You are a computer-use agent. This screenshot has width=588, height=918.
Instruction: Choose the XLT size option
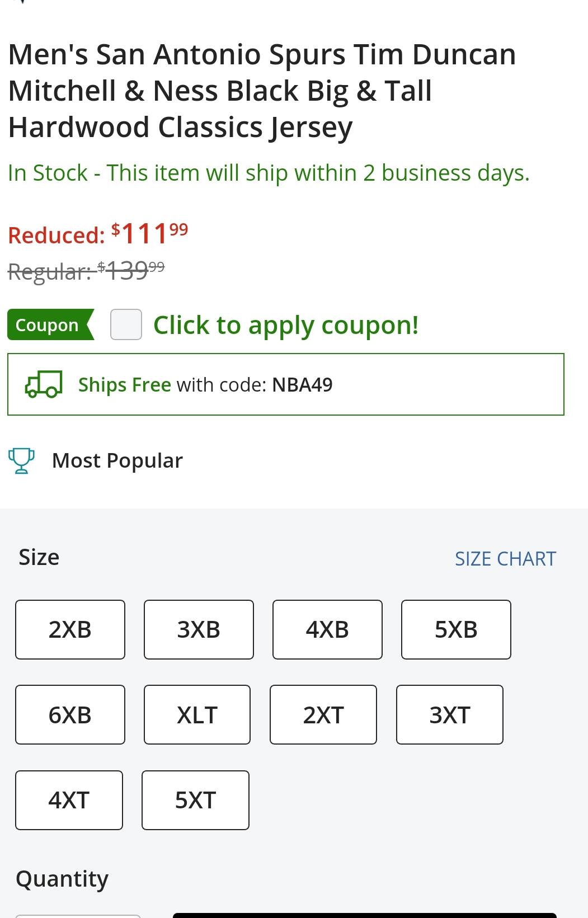197,715
